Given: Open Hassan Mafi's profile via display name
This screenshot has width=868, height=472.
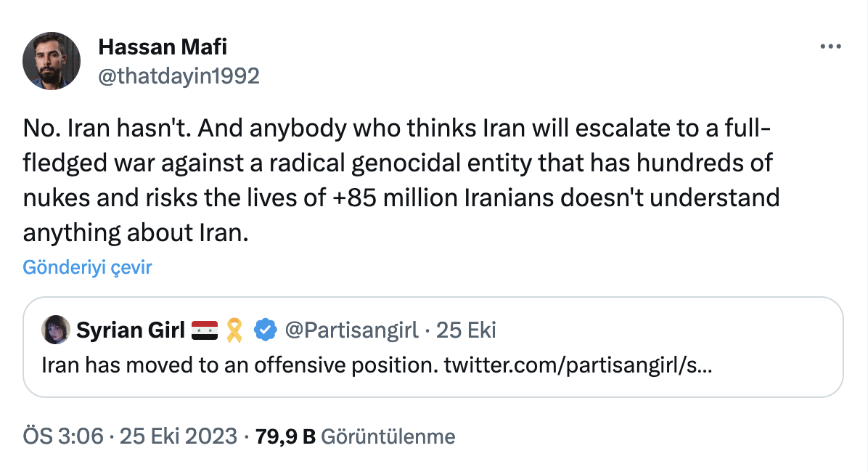Looking at the screenshot, I should [163, 48].
